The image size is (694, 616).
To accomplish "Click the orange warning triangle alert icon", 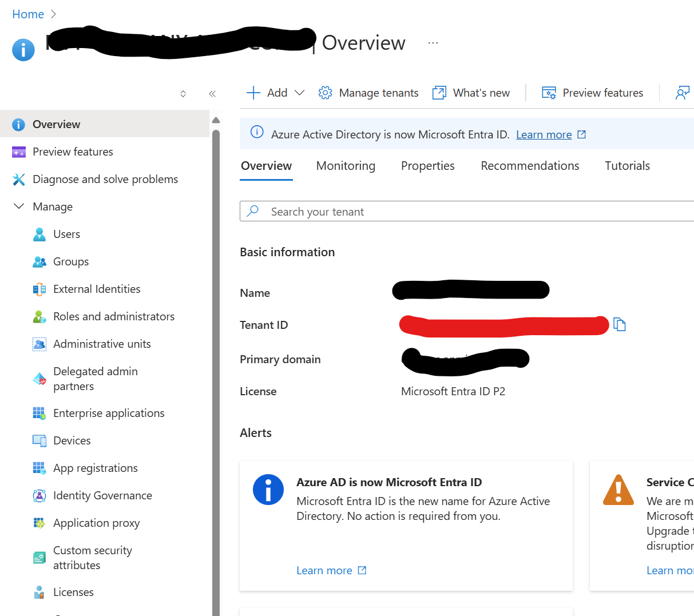I will [618, 490].
